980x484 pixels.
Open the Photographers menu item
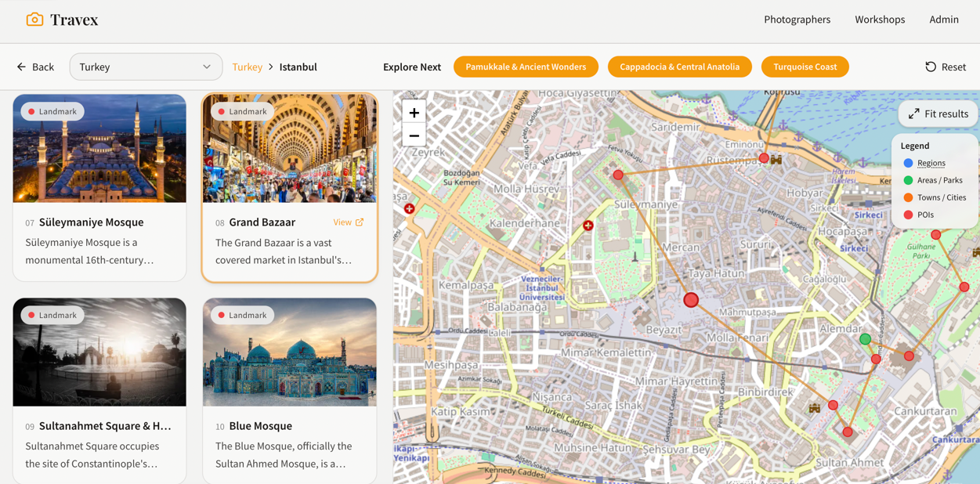797,20
